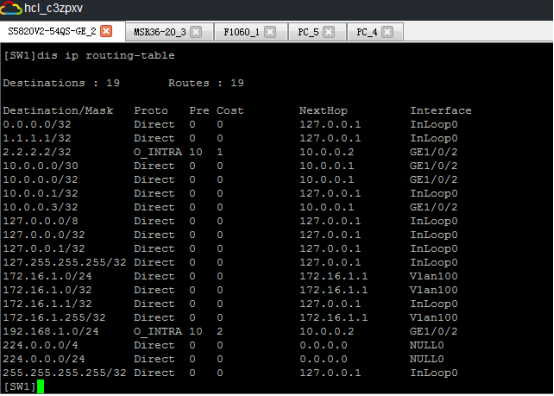This screenshot has width=554, height=396.
Task: Click destination 172.16.1.255/32
Action: pyautogui.click(x=54, y=317)
